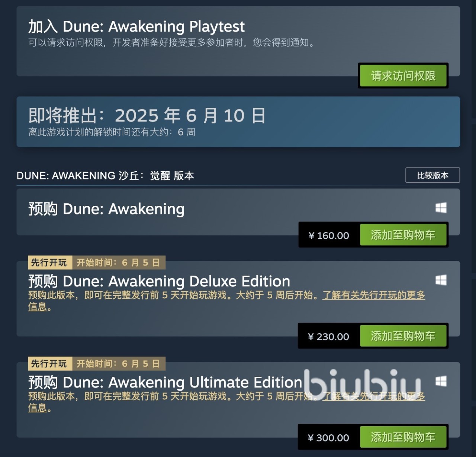Screen dimensions: 476x457
Task: Click the 加入 Dune: Awakening Playtest heading
Action: click(136, 26)
